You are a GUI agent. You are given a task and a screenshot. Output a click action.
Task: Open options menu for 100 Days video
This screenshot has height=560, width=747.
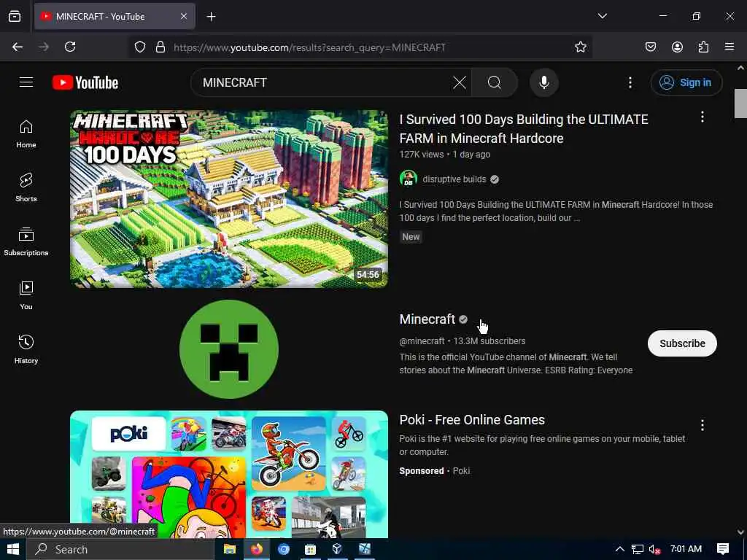pos(703,117)
